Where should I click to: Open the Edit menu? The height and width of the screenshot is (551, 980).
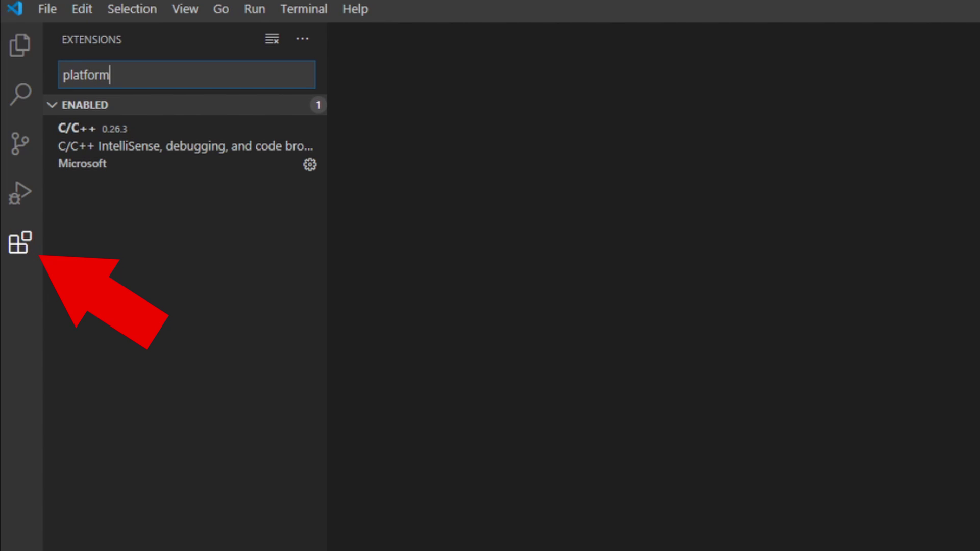(x=82, y=9)
